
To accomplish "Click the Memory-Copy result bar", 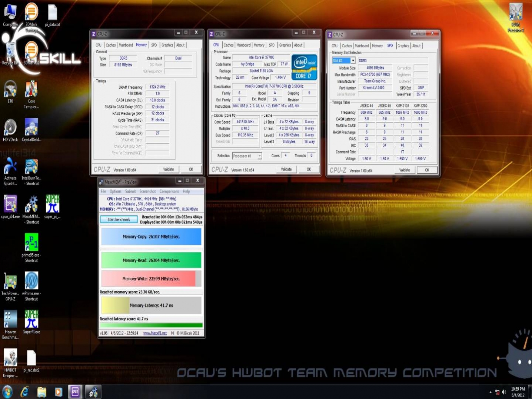I will click(x=151, y=237).
